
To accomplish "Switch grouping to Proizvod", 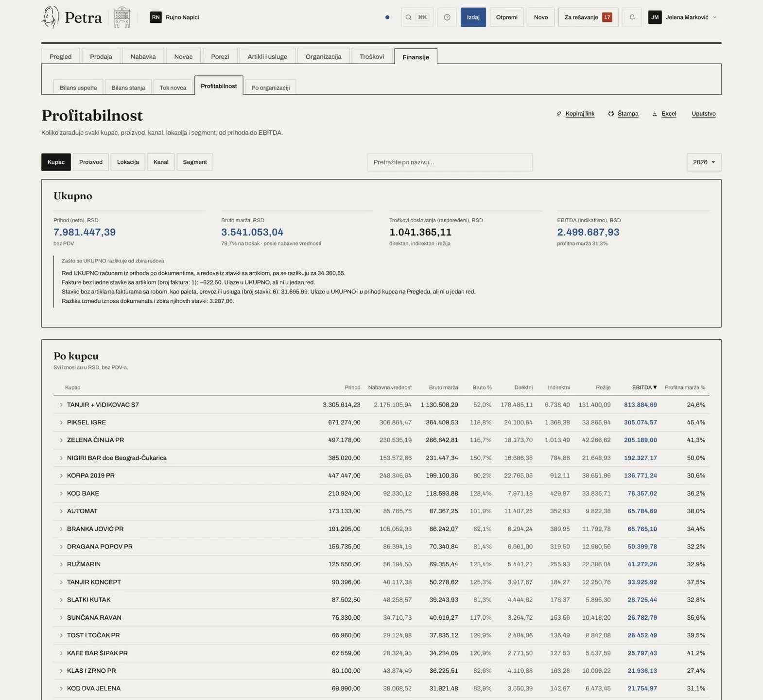I will (91, 162).
